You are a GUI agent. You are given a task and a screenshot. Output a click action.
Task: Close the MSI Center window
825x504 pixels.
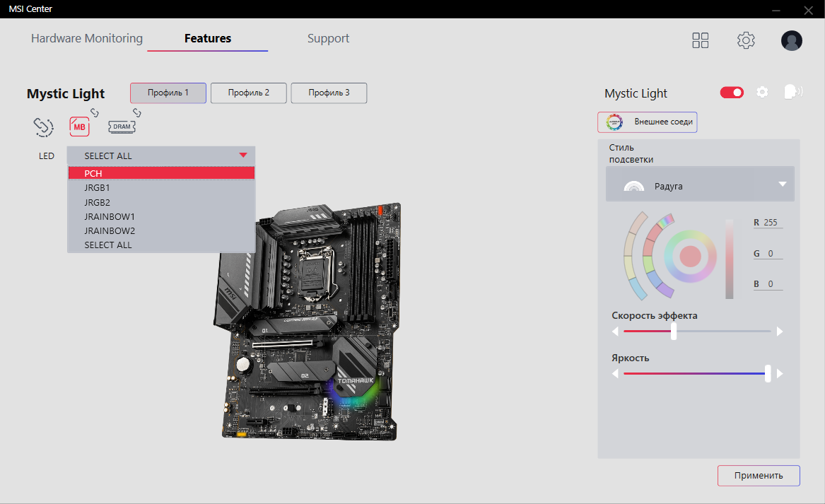coord(809,9)
